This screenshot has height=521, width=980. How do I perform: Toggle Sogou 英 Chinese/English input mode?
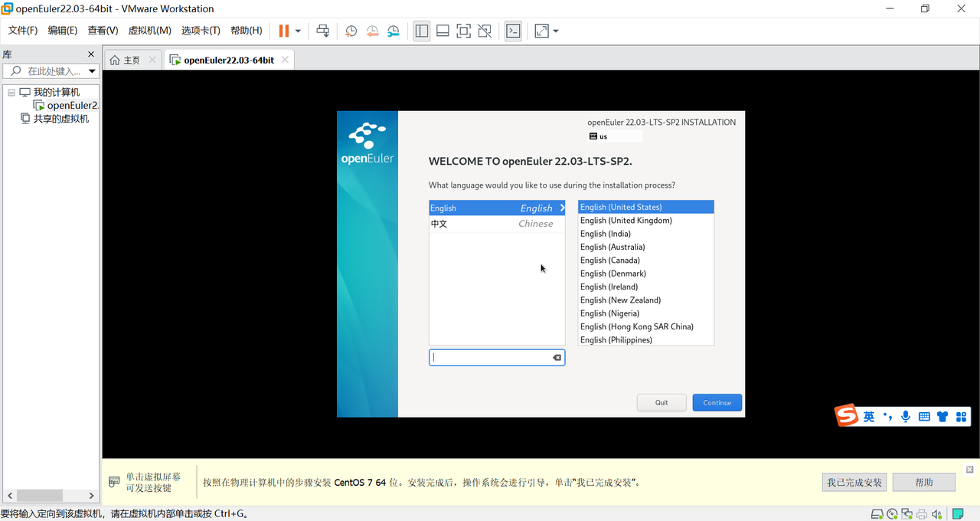869,416
